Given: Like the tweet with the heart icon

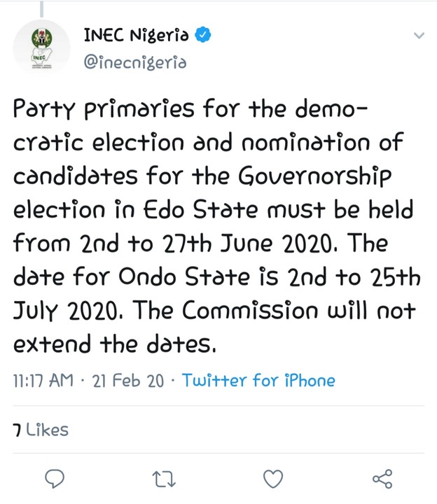Looking at the screenshot, I should (272, 479).
